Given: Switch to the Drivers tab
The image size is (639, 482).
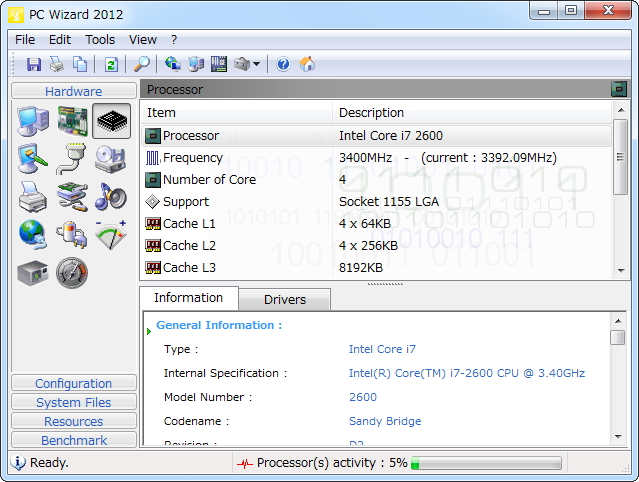Looking at the screenshot, I should (x=284, y=299).
